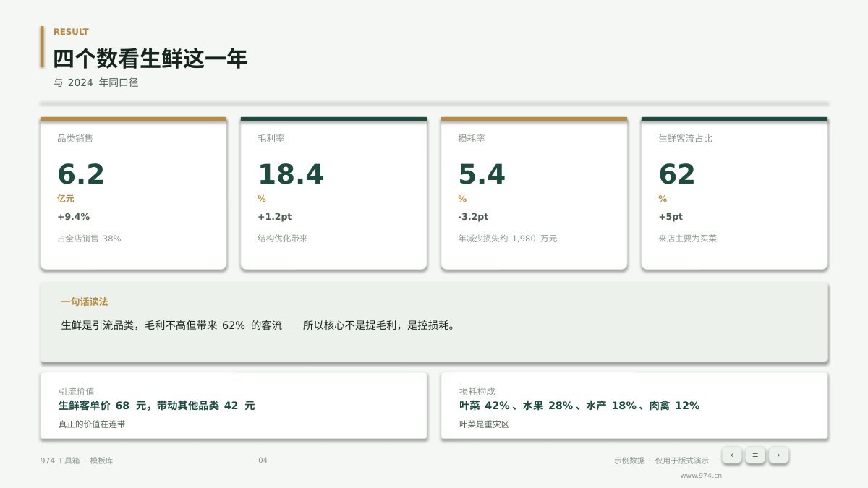Select the title 四个数看生鲜这一年
This screenshot has width=868, height=488.
150,59
